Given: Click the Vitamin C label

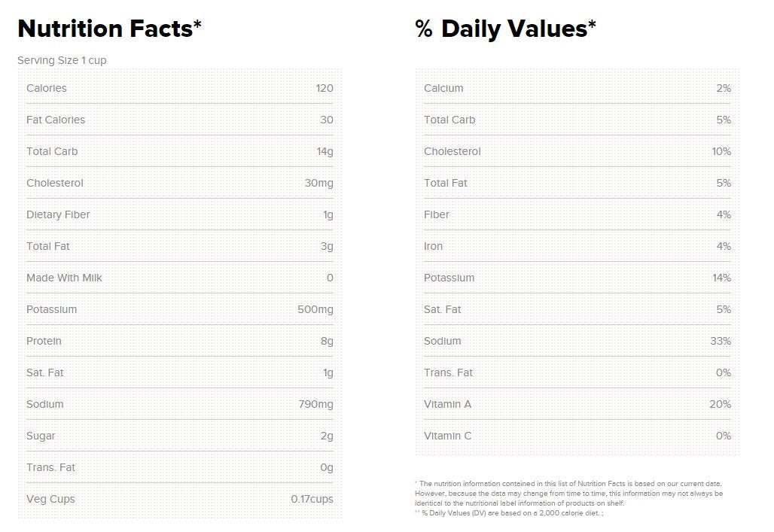Looking at the screenshot, I should 447,436.
